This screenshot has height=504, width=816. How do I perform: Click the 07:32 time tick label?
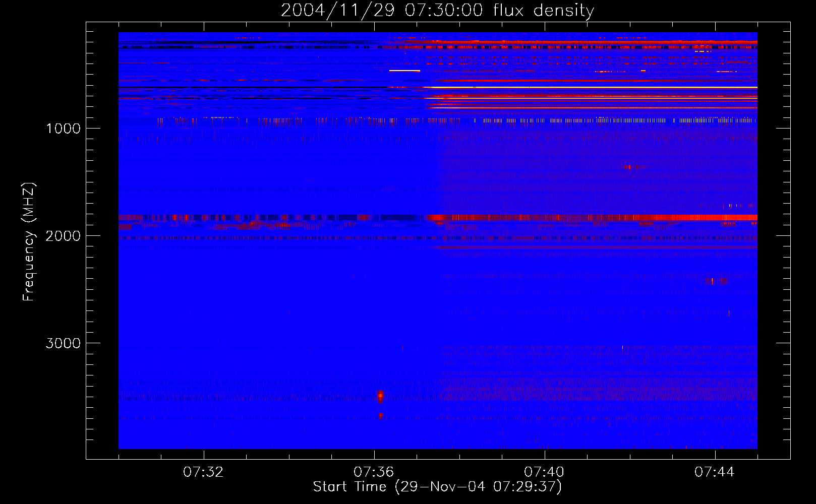tap(203, 472)
